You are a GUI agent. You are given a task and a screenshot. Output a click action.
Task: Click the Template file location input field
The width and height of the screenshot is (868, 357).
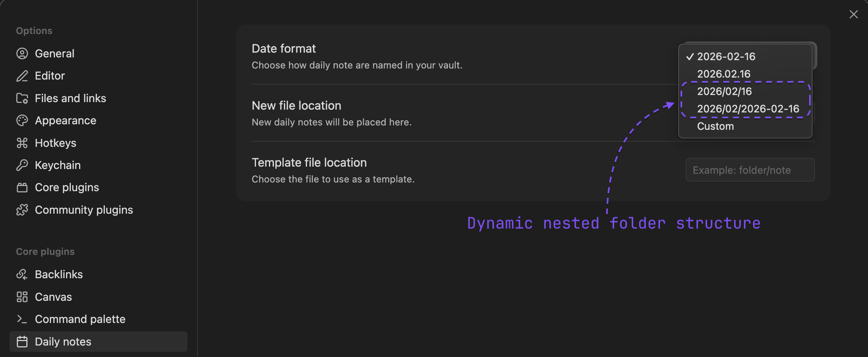pos(750,170)
